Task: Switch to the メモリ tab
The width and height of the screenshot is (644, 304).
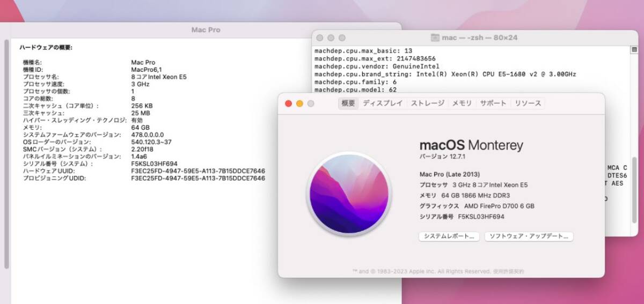Action: pyautogui.click(x=462, y=103)
